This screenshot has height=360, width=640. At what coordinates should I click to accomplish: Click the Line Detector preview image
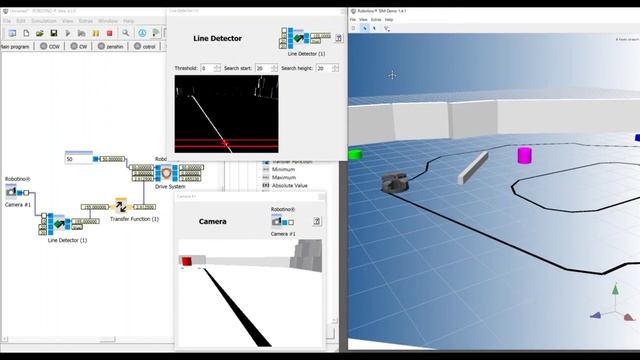[x=227, y=114]
